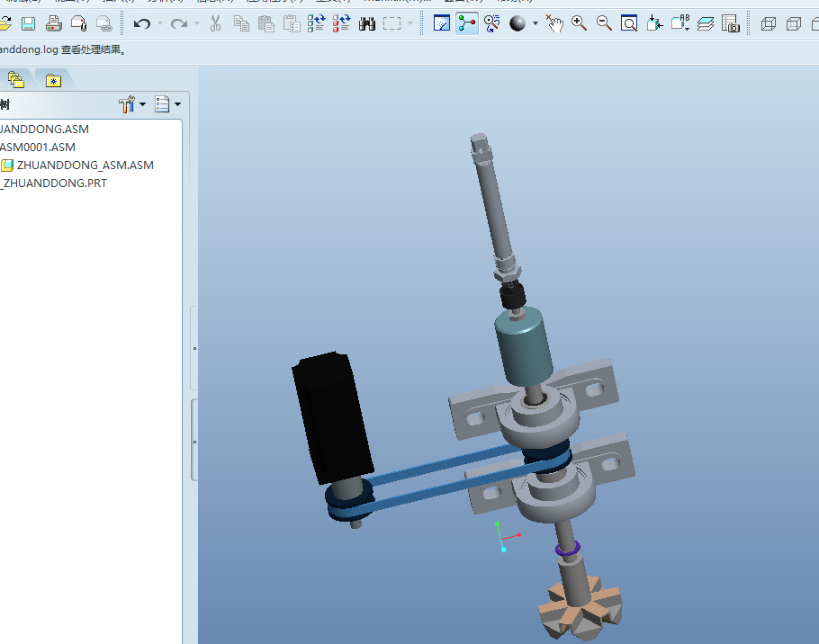Open the undo history dropdown arrow

(160, 23)
